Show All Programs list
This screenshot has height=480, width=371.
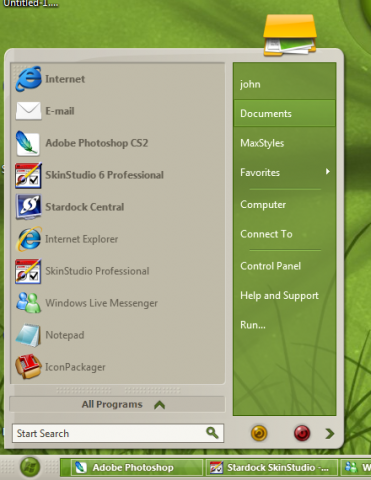tap(117, 404)
